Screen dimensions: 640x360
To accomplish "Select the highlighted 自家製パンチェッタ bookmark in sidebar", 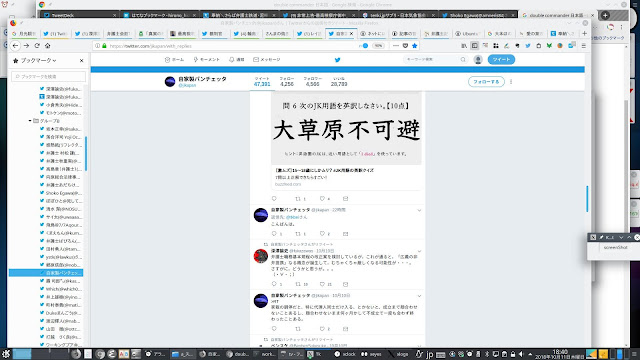I will 46,273.
